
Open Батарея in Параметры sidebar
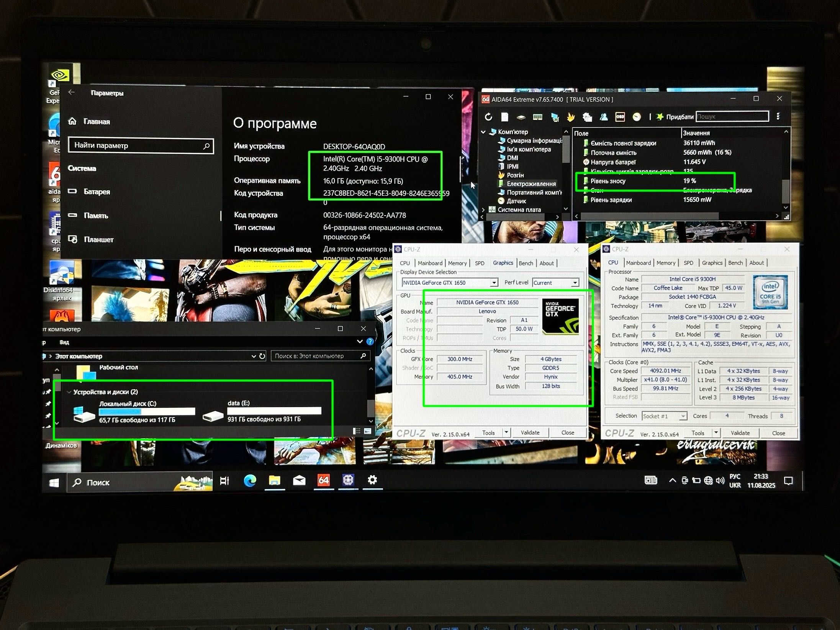click(89, 191)
